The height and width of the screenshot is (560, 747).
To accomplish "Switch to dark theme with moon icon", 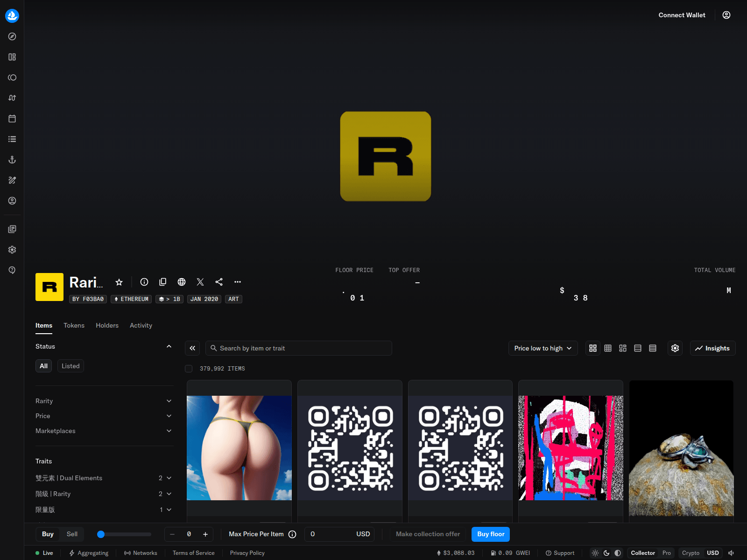I will coord(606,553).
